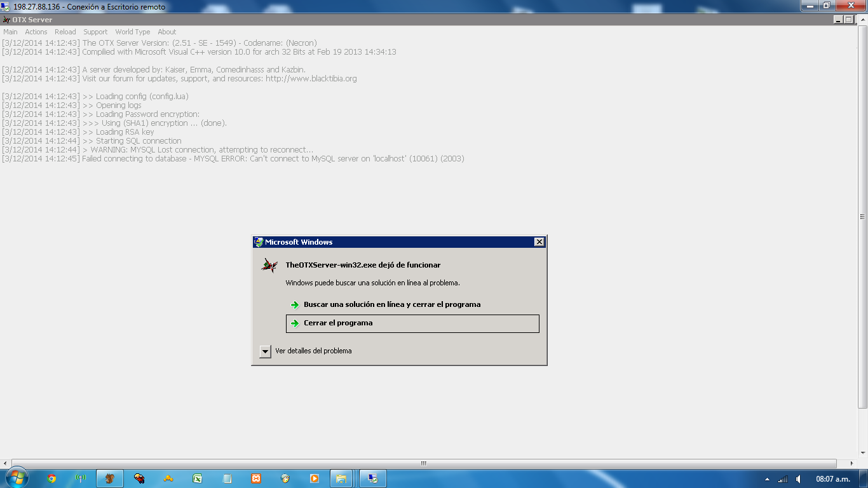868x488 pixels.
Task: Click the 08:07 a.m. clock
Action: pos(833,479)
